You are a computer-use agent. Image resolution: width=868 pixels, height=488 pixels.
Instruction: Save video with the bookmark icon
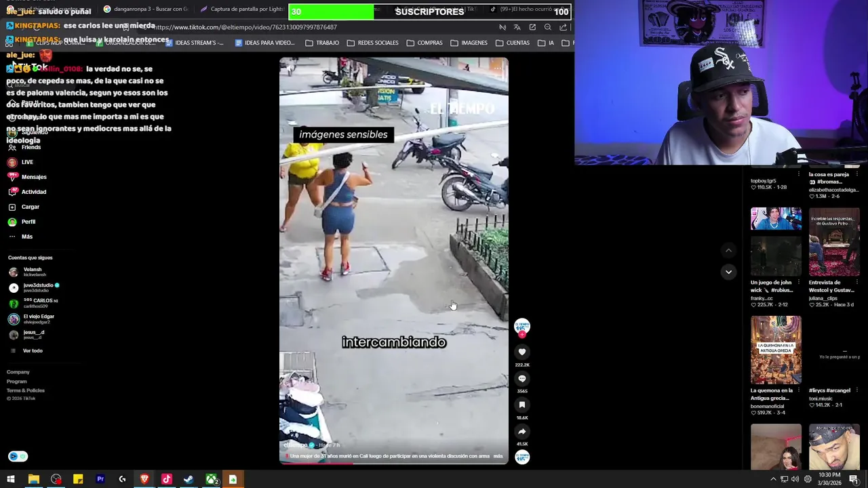pos(521,405)
